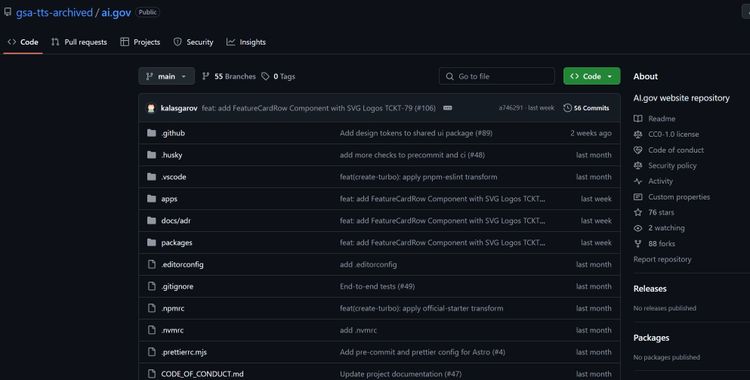View the 88 forks link
750x380 pixels.
click(x=662, y=244)
